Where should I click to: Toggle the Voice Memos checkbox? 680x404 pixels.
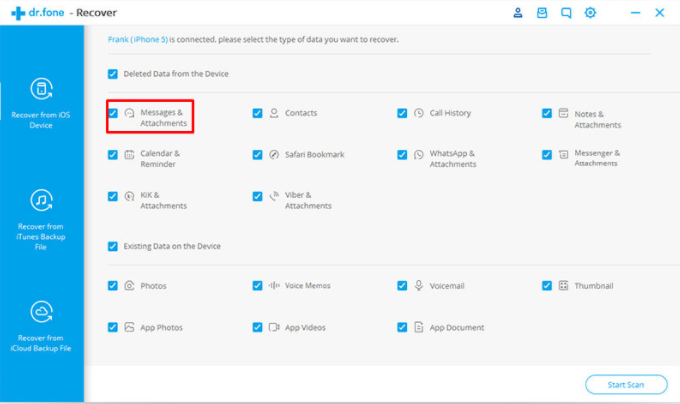(258, 286)
